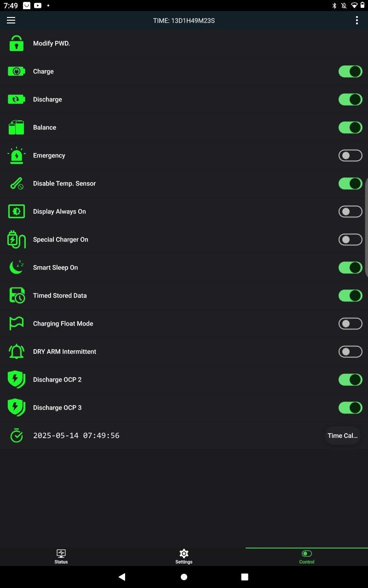Image resolution: width=368 pixels, height=588 pixels.
Task: Turn off the Charge switch
Action: (350, 72)
